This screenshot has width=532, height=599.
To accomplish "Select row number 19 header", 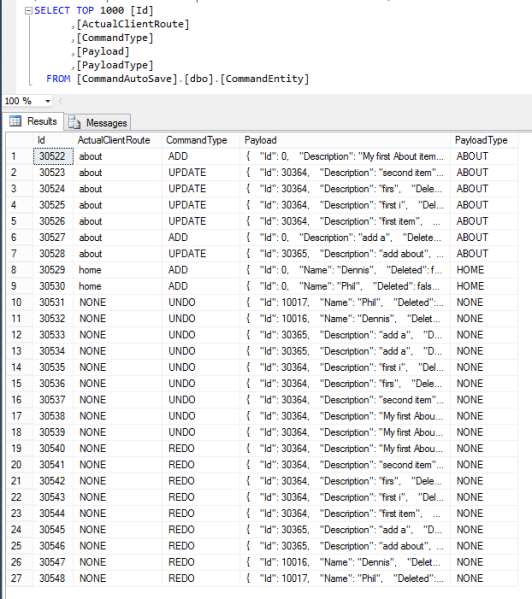I will tap(19, 448).
